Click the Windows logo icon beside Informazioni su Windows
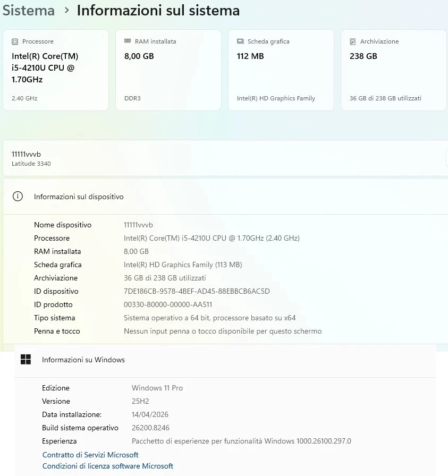The image size is (448, 476). pos(26,360)
